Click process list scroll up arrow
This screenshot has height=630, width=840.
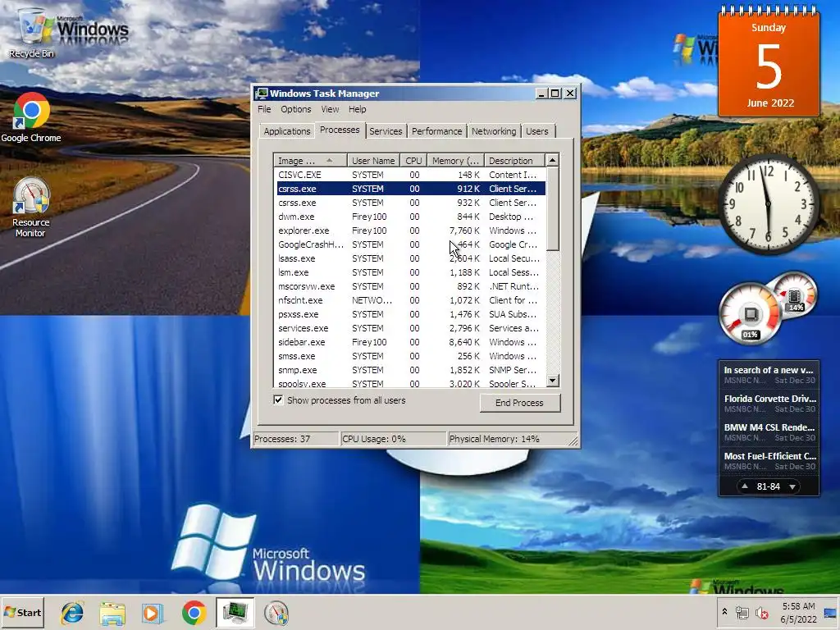point(552,160)
